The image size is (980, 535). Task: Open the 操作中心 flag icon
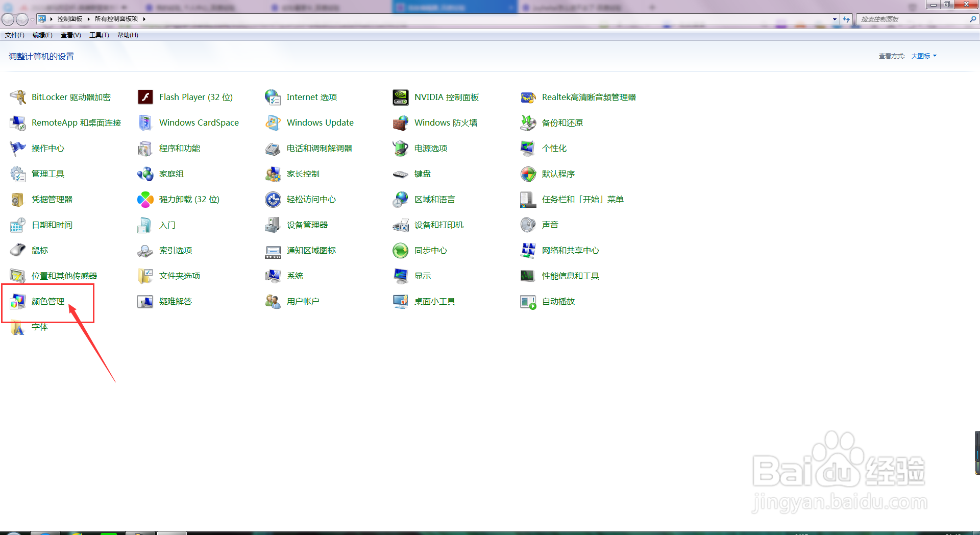[x=18, y=148]
